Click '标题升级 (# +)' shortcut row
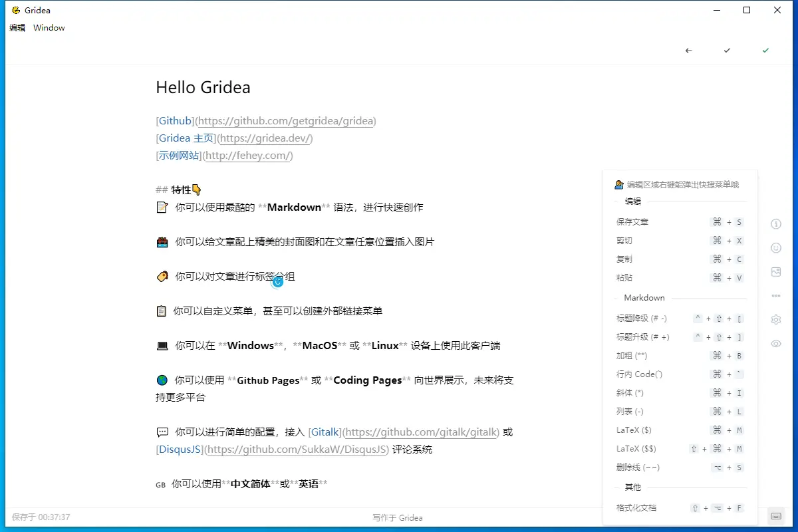 [x=680, y=337]
